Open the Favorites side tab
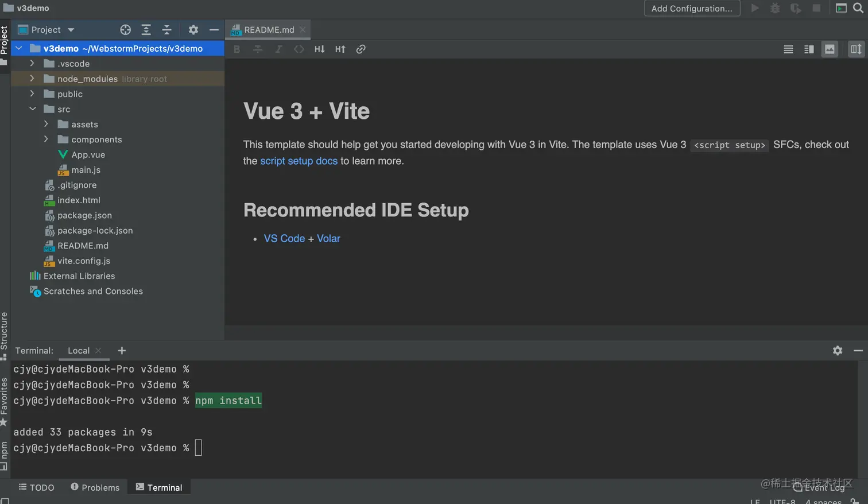This screenshot has width=868, height=504. click(x=4, y=402)
